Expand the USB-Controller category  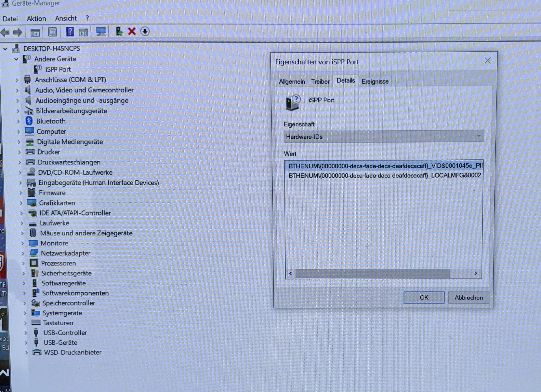pos(26,333)
